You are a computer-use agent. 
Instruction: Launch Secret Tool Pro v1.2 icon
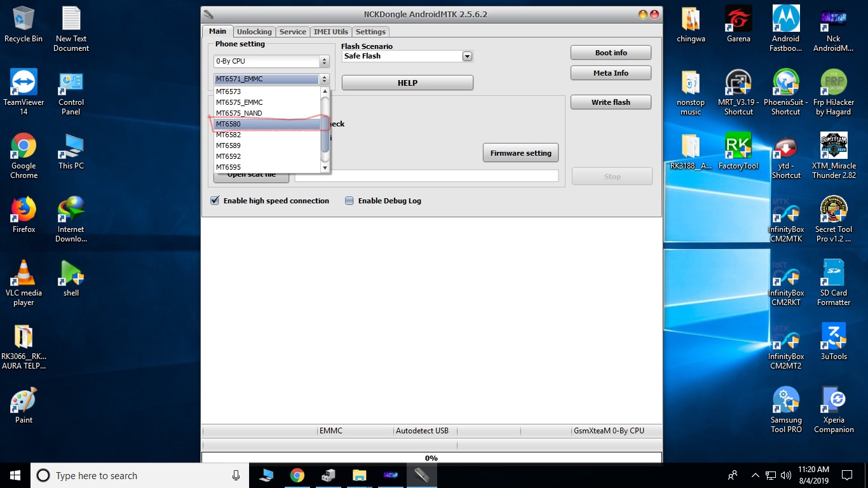tap(834, 219)
